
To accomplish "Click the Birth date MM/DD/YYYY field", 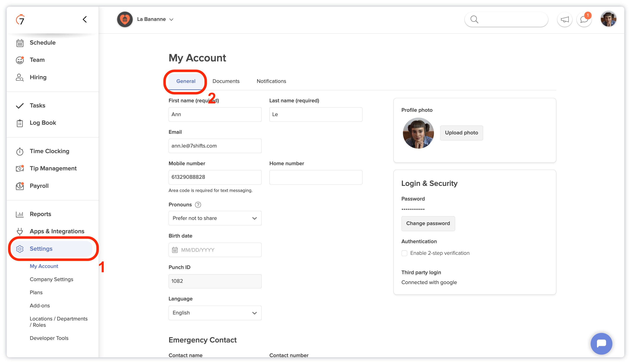I will (x=215, y=250).
